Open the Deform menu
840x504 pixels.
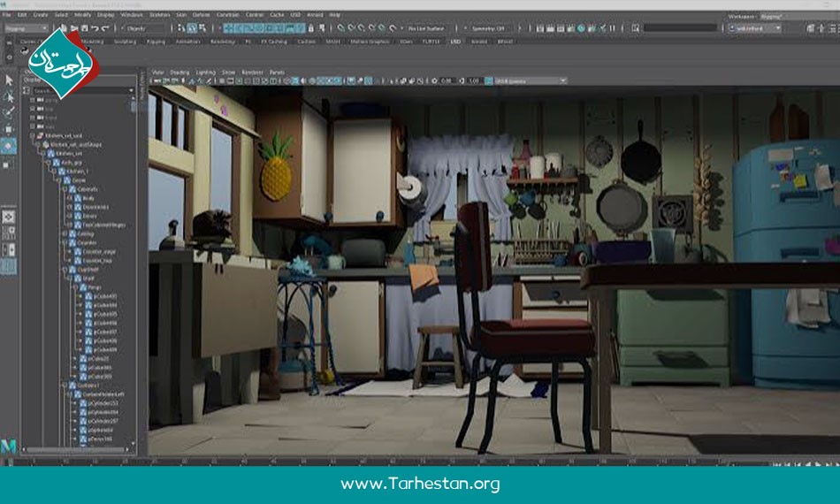(201, 15)
